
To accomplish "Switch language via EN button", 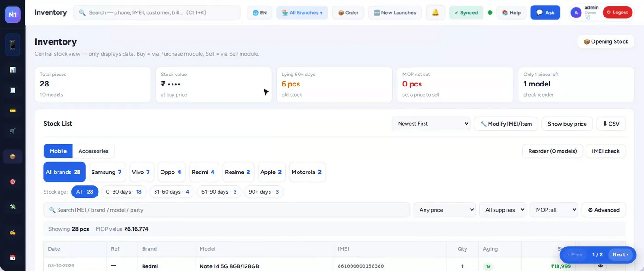I will tap(259, 12).
